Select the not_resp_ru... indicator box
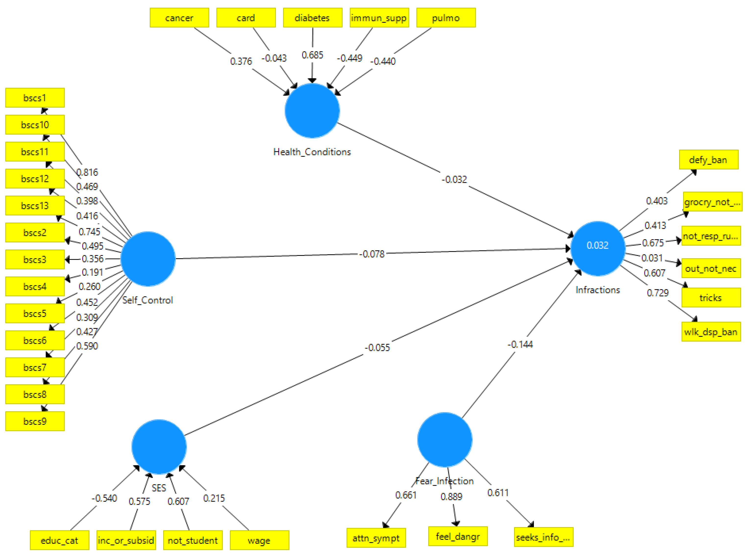This screenshot has height=560, width=749. [706, 235]
